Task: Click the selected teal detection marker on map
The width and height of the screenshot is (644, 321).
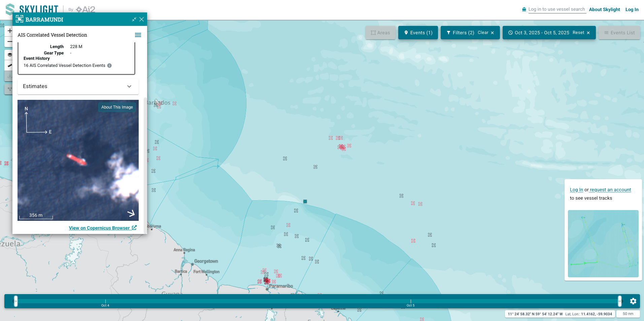Action: tap(305, 202)
